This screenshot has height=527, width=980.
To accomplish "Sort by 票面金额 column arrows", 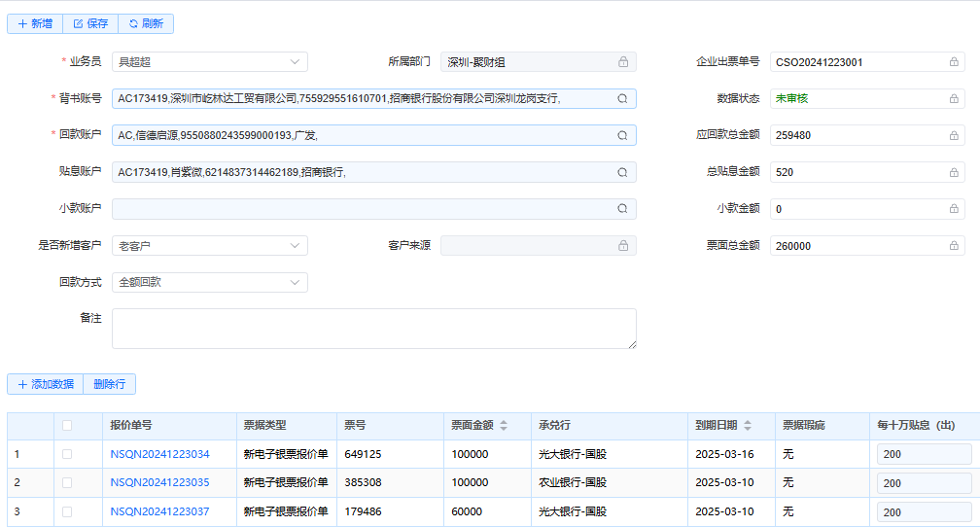I will pyautogui.click(x=504, y=426).
